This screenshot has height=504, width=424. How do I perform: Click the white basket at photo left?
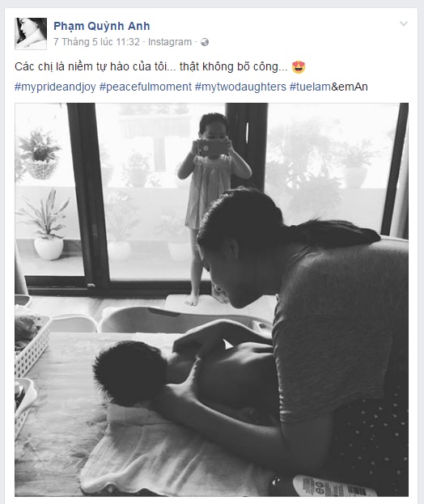coord(31,345)
